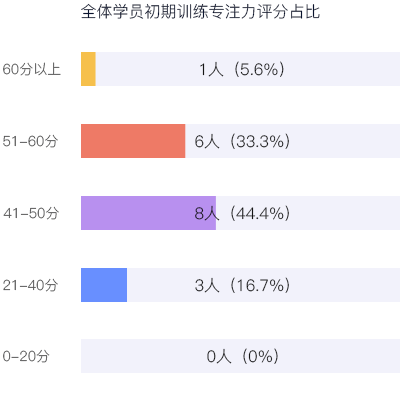
Task: Select the 60分以上 category label
Action: pyautogui.click(x=32, y=69)
